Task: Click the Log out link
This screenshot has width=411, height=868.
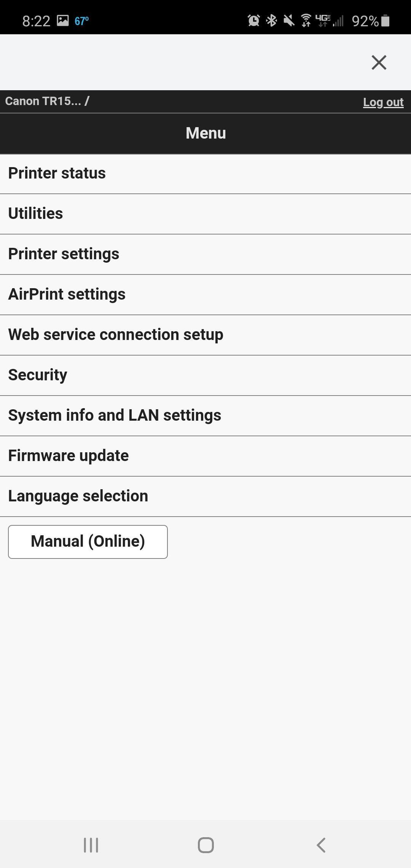Action: pyautogui.click(x=383, y=102)
